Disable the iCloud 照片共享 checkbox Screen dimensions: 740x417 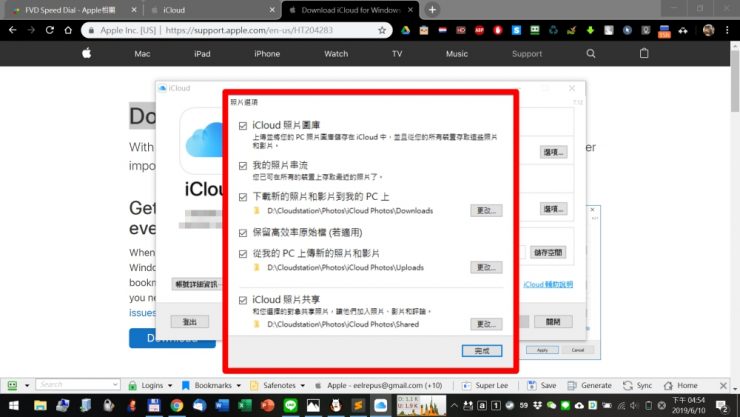243,300
